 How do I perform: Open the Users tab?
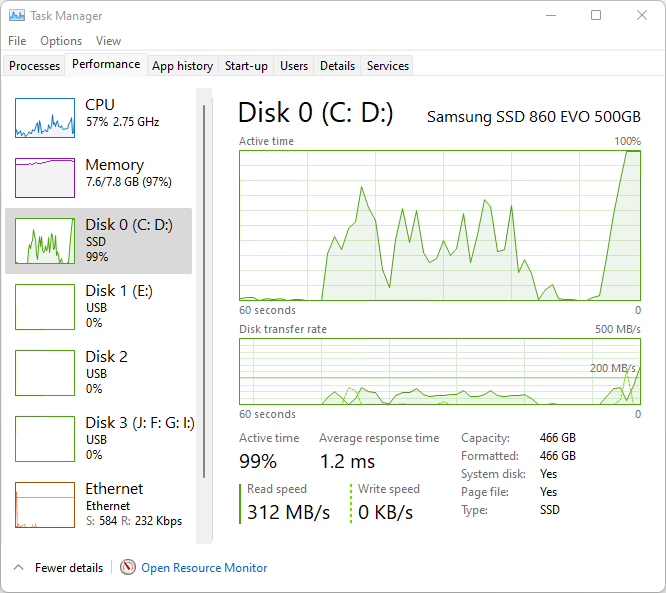tap(294, 66)
